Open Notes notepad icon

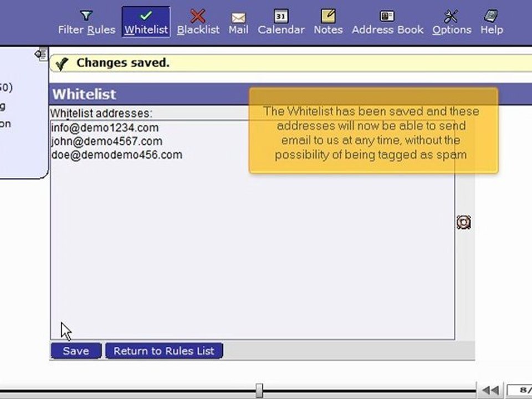click(x=328, y=16)
